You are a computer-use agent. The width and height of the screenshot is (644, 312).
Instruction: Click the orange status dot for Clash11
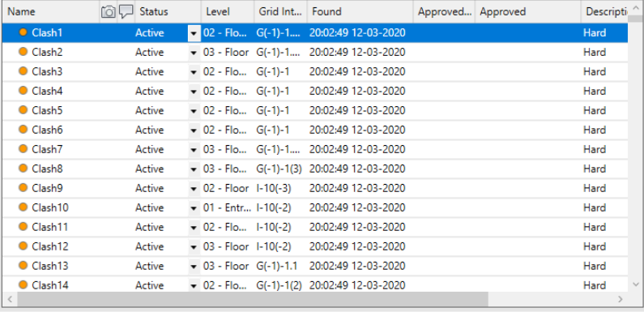(23, 226)
